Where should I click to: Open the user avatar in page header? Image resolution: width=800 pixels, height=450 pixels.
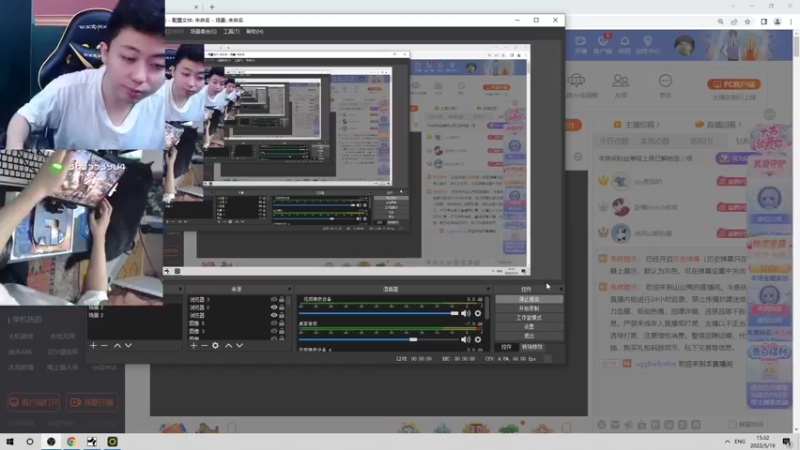tap(684, 45)
